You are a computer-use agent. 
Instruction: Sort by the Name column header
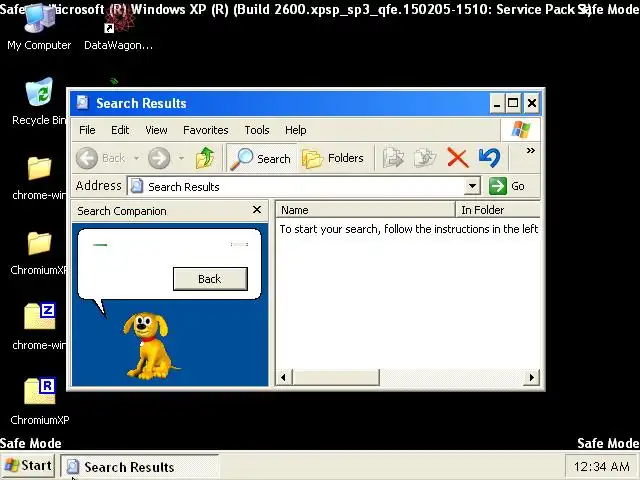[x=365, y=210]
